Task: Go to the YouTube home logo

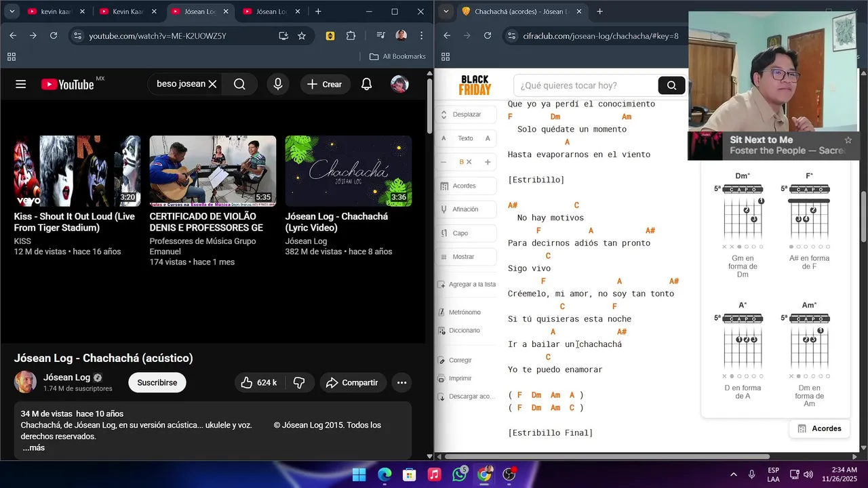Action: pyautogui.click(x=67, y=84)
